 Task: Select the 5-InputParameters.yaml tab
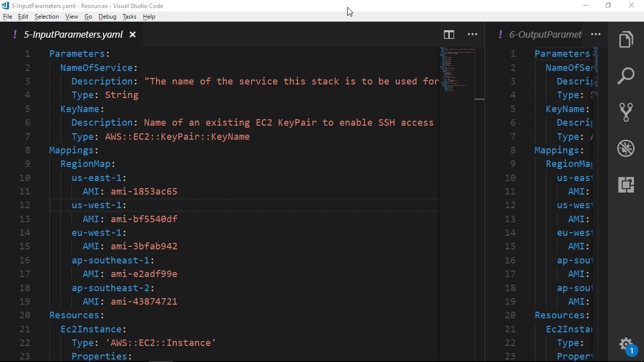[73, 35]
